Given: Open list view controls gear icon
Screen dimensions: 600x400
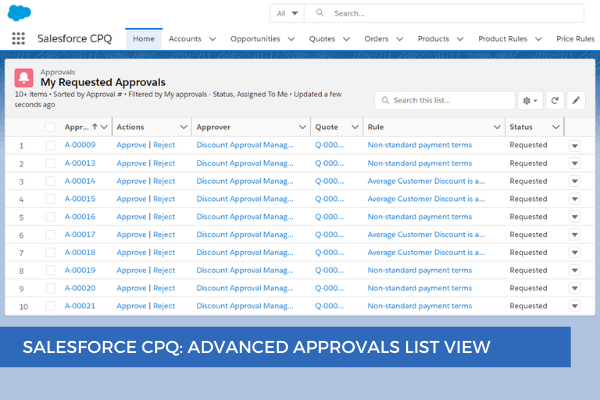Looking at the screenshot, I should [530, 101].
